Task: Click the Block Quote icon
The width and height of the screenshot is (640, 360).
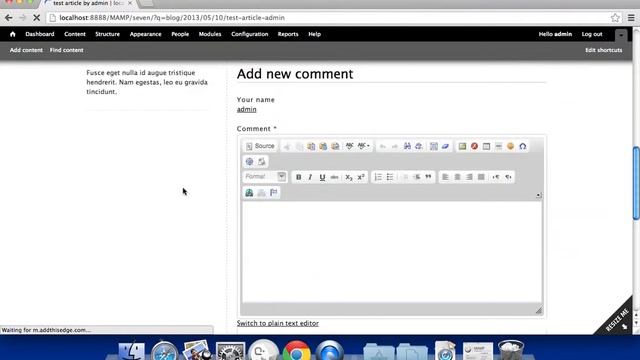Action: tap(428, 177)
